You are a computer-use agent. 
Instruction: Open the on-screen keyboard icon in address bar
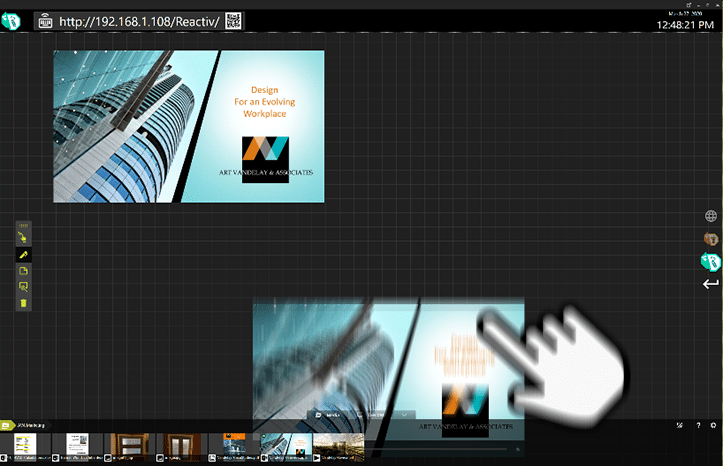[x=45, y=21]
